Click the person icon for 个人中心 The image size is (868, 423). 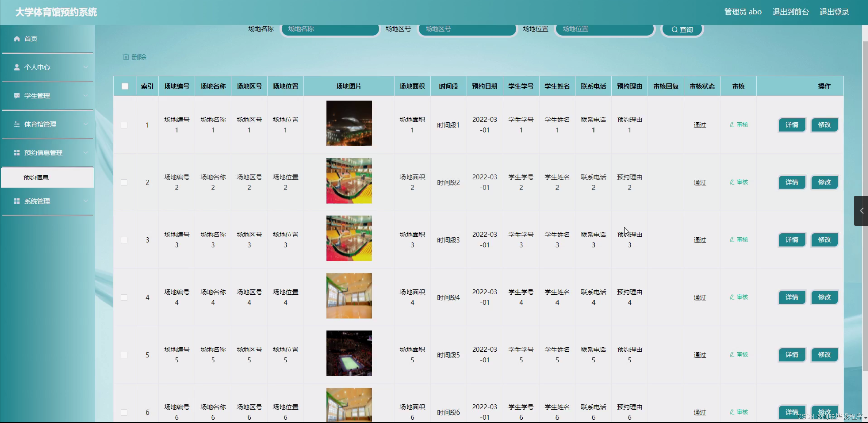click(x=17, y=67)
